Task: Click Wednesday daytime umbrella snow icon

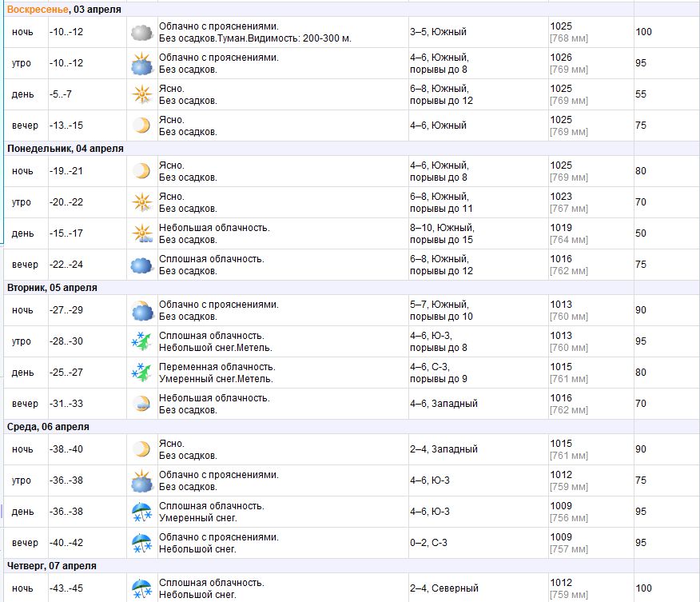Action: 142,512
